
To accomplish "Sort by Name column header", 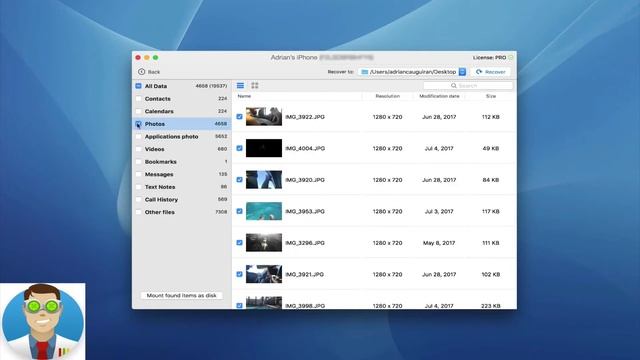I will click(x=244, y=96).
